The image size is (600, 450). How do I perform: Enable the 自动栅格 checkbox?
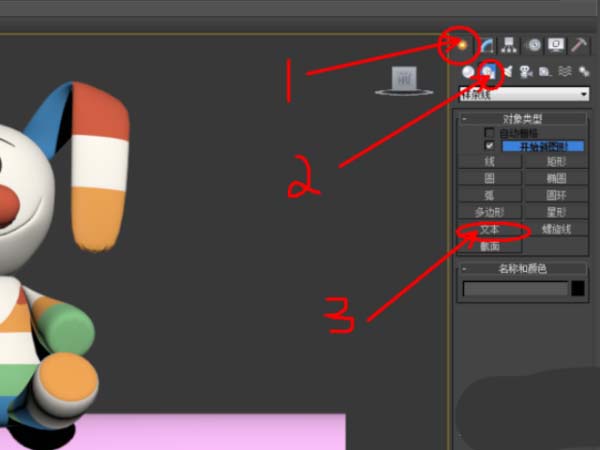[x=489, y=133]
